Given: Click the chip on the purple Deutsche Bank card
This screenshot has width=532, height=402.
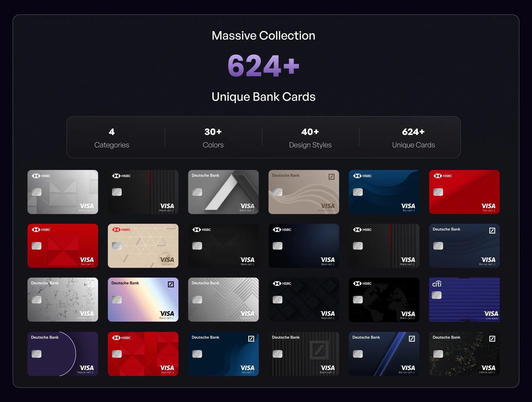Looking at the screenshot, I should tap(36, 354).
